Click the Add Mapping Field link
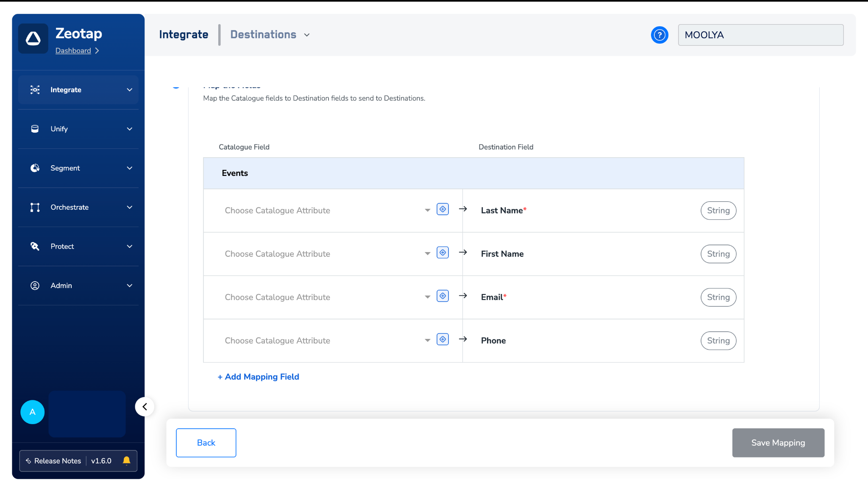The height and width of the screenshot is (491, 868). [258, 377]
